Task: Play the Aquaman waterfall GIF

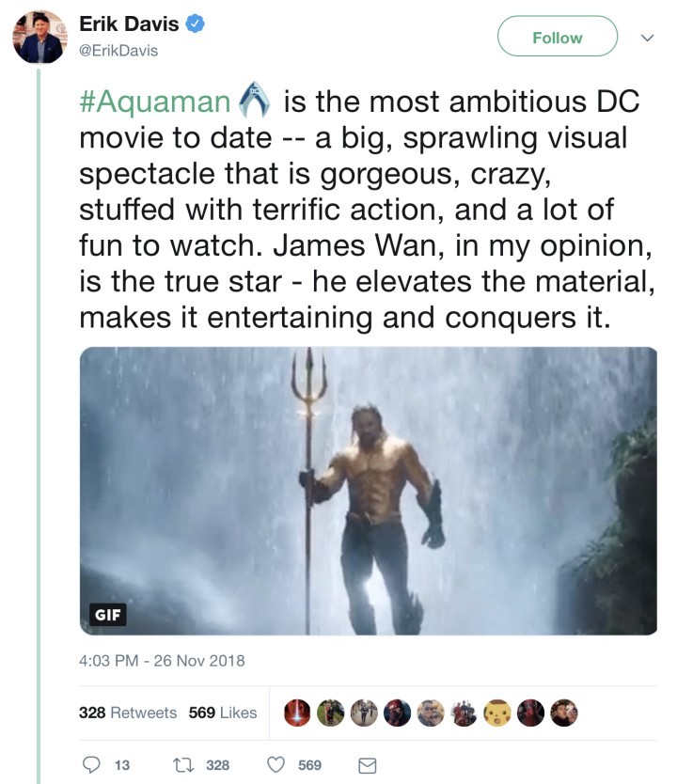Action: (x=368, y=489)
